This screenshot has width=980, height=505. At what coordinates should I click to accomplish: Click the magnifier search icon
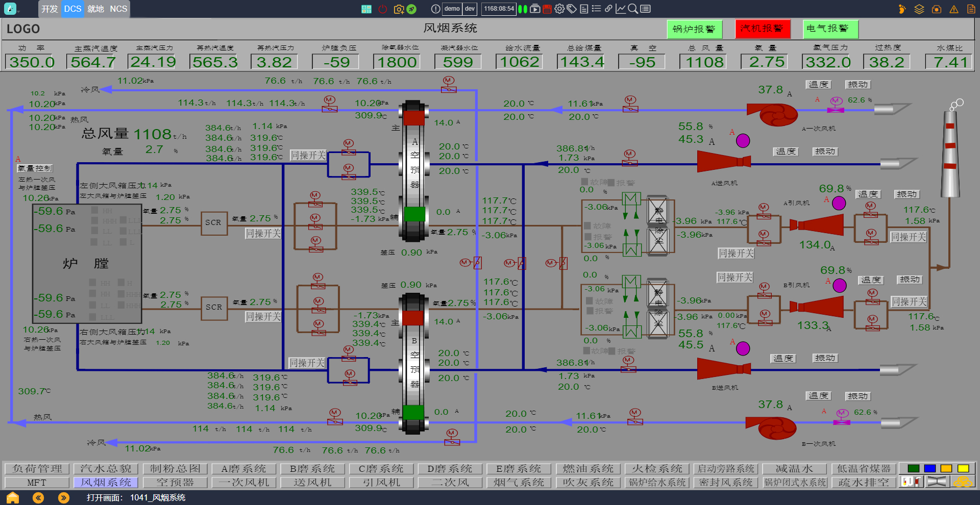tap(633, 9)
